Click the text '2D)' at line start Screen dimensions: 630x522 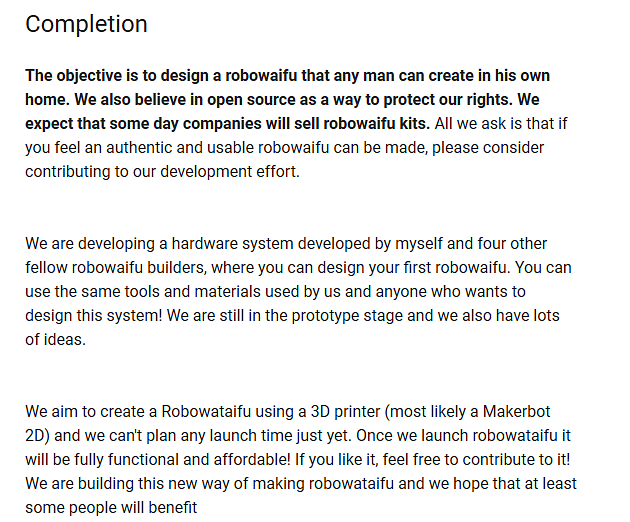[37, 436]
